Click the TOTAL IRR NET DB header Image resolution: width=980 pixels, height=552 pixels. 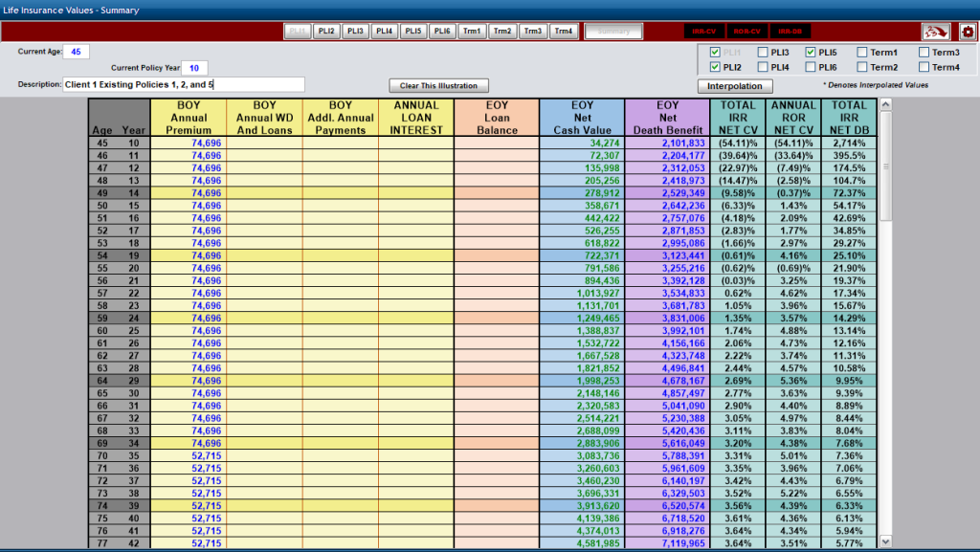849,118
